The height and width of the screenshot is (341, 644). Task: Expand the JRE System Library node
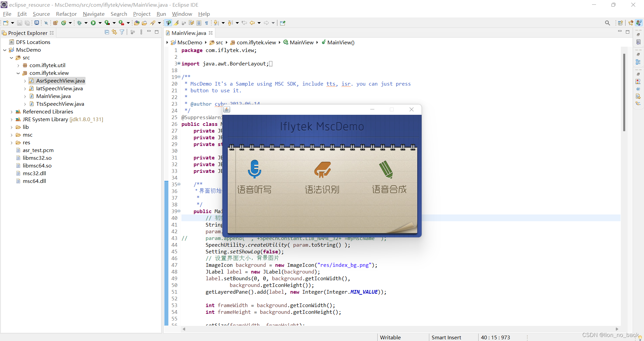pyautogui.click(x=12, y=119)
